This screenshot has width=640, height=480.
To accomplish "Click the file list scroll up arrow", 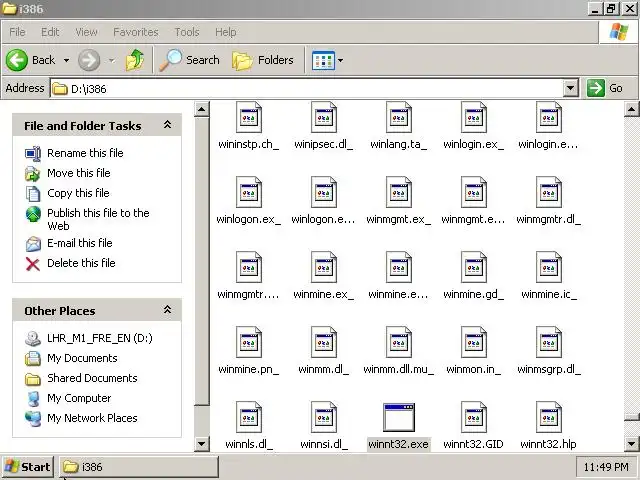I will 631,109.
